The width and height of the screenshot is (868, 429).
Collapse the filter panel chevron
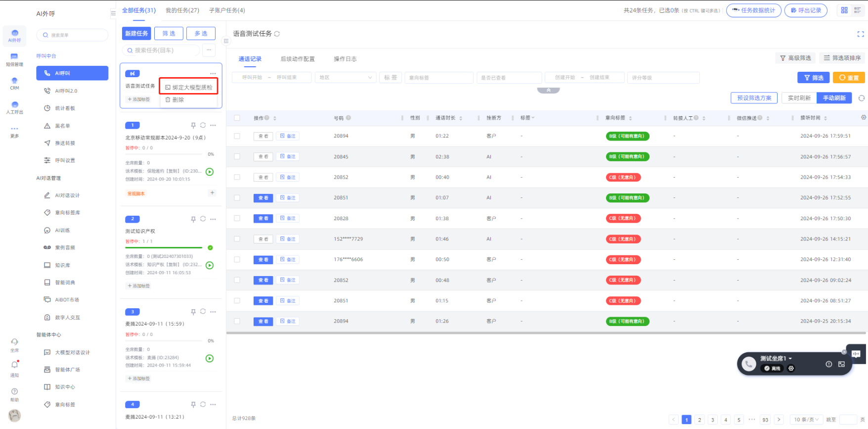pos(548,91)
